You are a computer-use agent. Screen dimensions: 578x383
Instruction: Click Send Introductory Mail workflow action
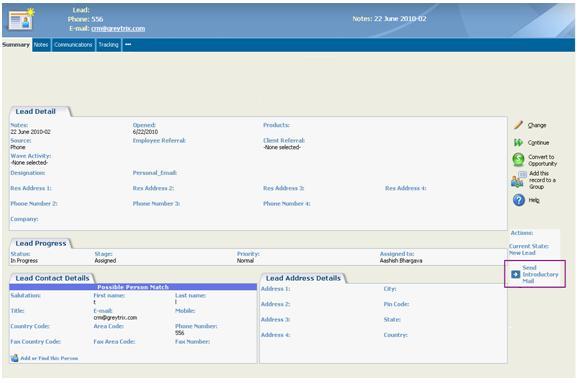pyautogui.click(x=540, y=274)
